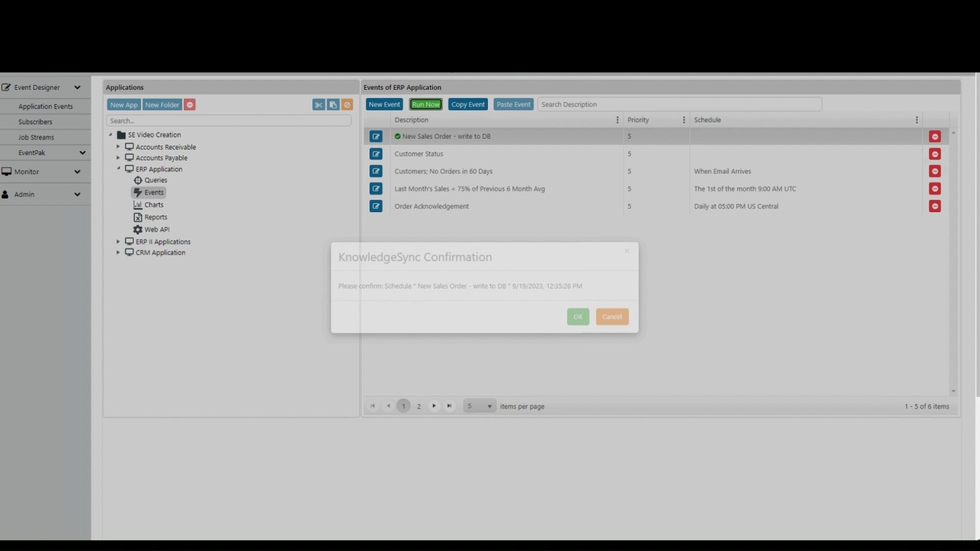The width and height of the screenshot is (980, 551).
Task: Click the Run Now button
Action: pyautogui.click(x=426, y=105)
